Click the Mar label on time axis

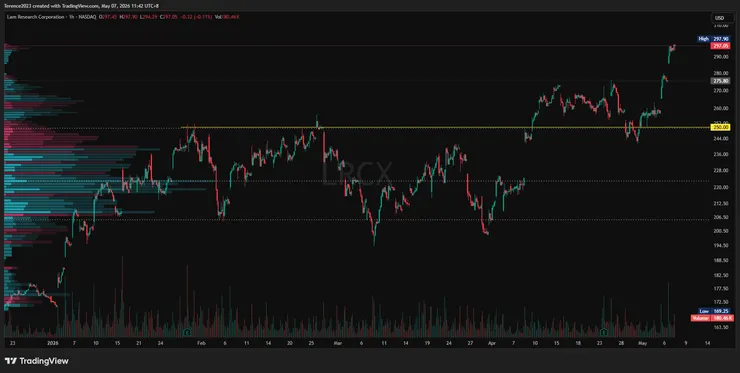pos(337,343)
